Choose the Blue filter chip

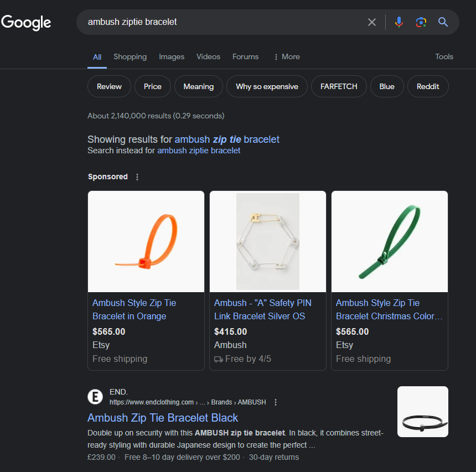click(x=387, y=86)
